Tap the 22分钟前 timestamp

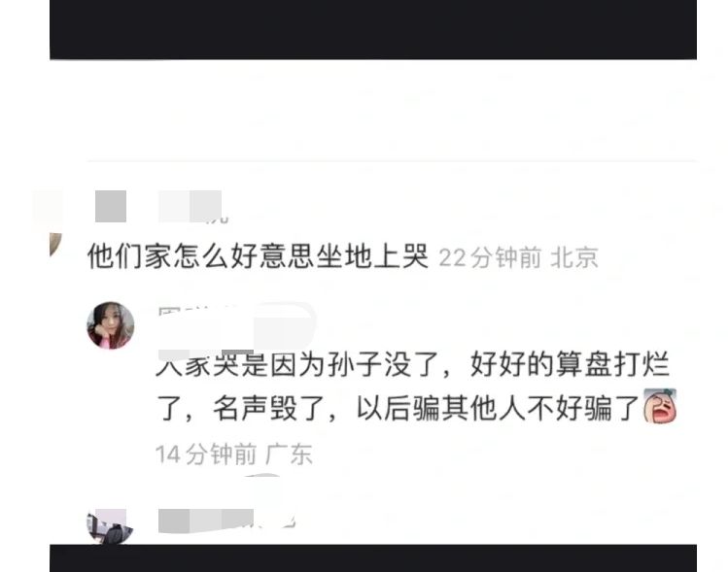[490, 257]
